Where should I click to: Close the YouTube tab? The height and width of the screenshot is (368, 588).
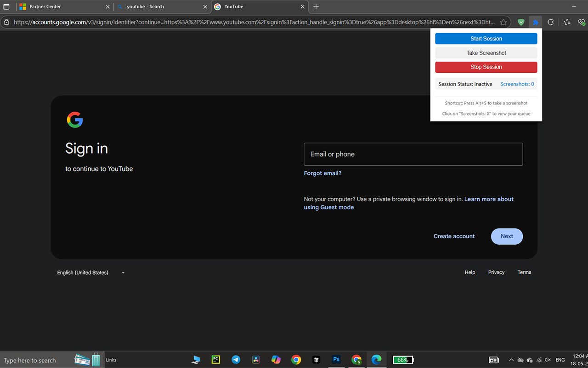pyautogui.click(x=303, y=7)
